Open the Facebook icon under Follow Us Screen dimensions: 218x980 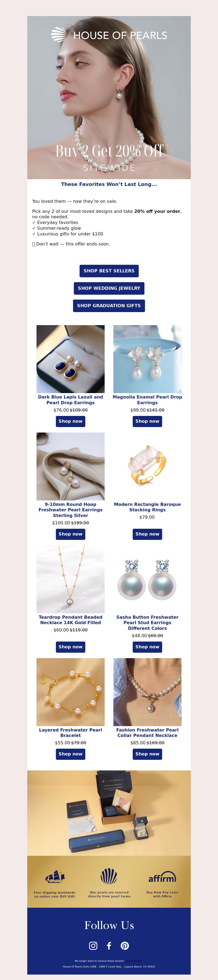point(109,945)
